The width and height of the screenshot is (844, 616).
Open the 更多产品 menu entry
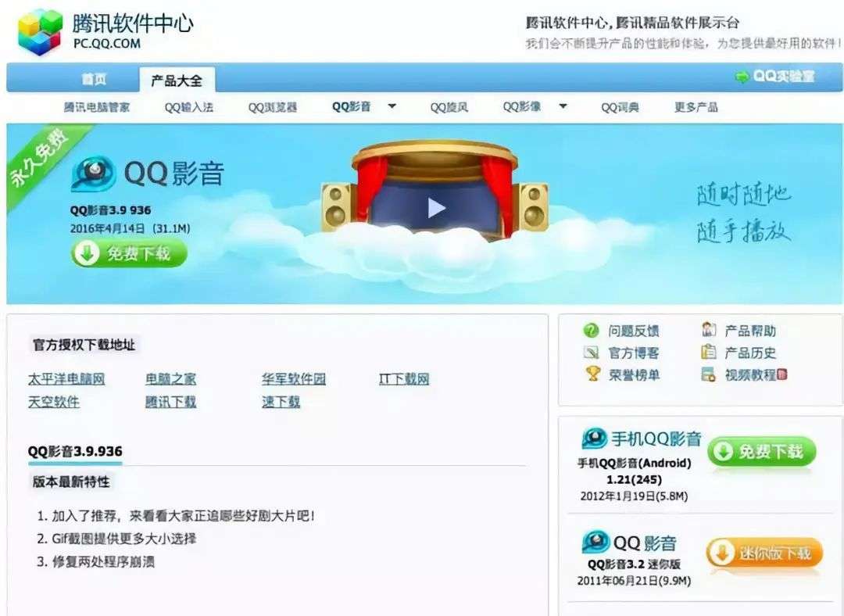pyautogui.click(x=698, y=106)
